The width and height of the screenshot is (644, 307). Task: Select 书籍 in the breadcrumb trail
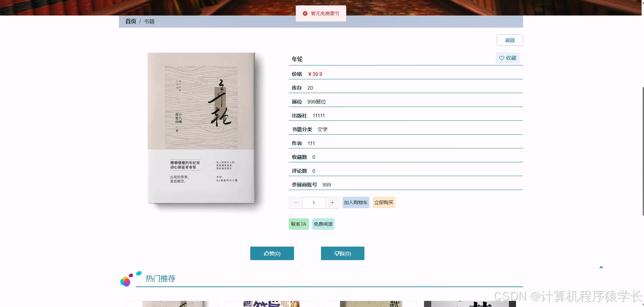(149, 21)
